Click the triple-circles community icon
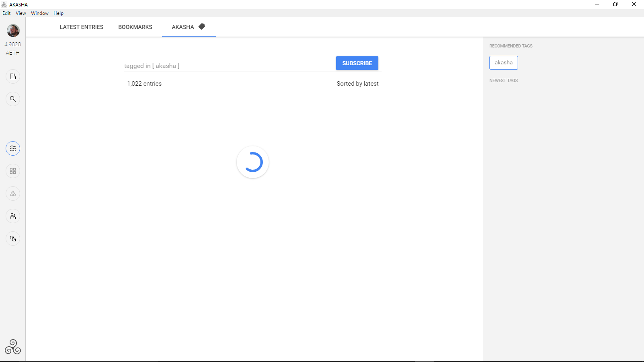The image size is (644, 362). [13, 193]
